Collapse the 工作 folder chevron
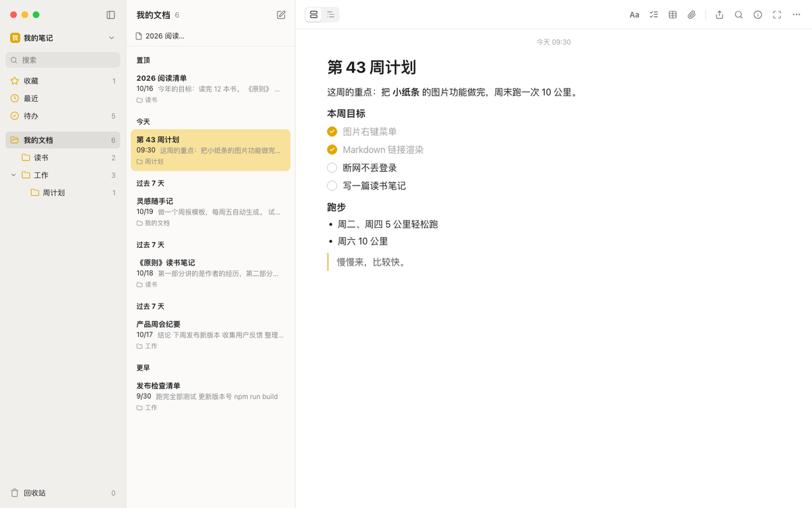This screenshot has height=508, width=812. tap(14, 175)
